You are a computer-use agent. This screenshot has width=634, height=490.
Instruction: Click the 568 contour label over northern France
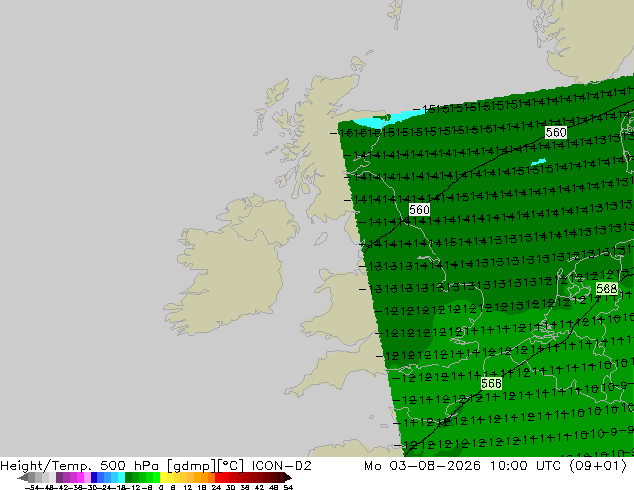pos(491,383)
